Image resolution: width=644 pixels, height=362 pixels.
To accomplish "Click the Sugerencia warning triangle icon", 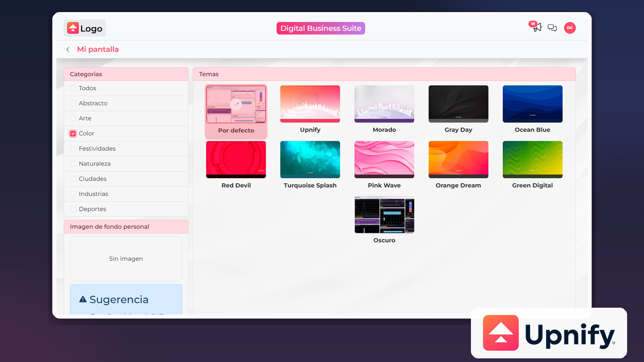I will (83, 299).
